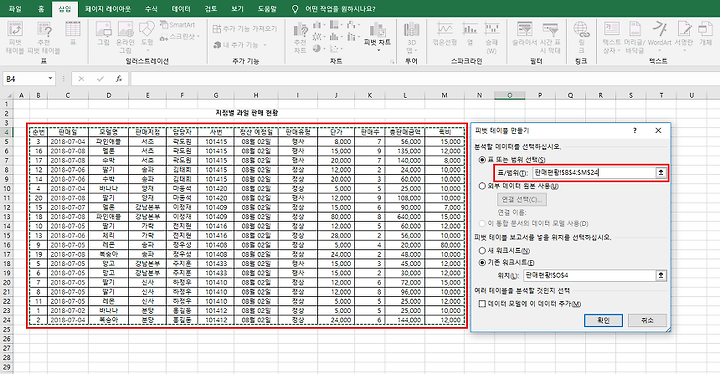Click the 링크 globe icon

point(581,38)
